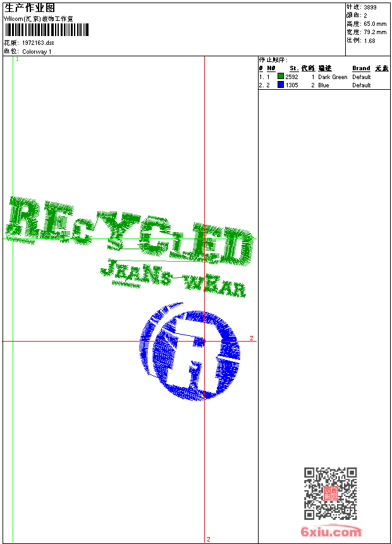Click the Dark Green color swatch
The height and width of the screenshot is (544, 392).
(281, 76)
